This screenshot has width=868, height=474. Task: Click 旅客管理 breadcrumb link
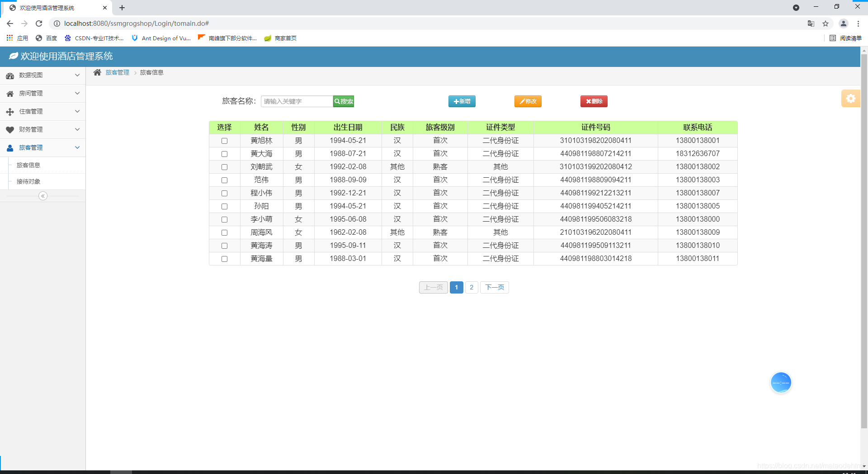point(118,72)
